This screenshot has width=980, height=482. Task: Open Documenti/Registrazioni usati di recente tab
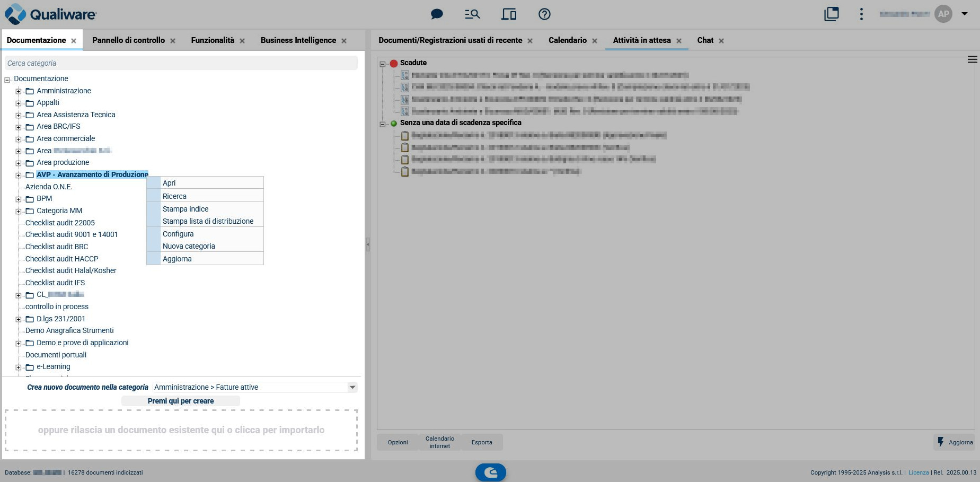[451, 40]
